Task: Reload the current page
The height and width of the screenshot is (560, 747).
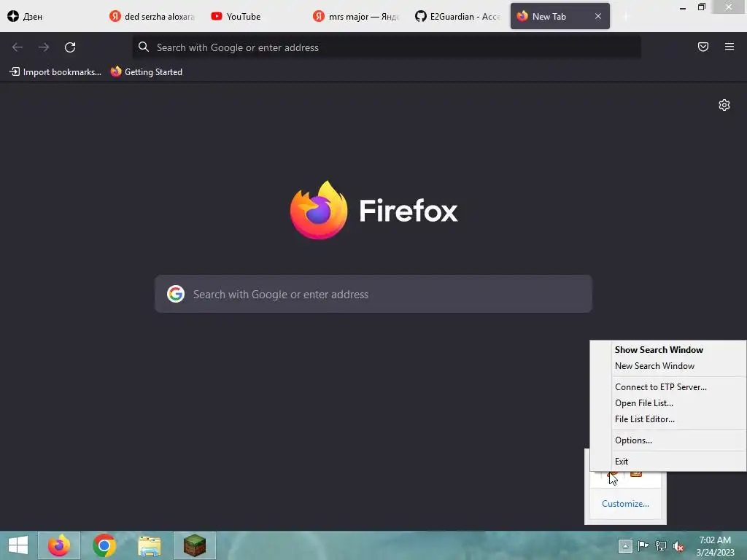Action: 70,47
